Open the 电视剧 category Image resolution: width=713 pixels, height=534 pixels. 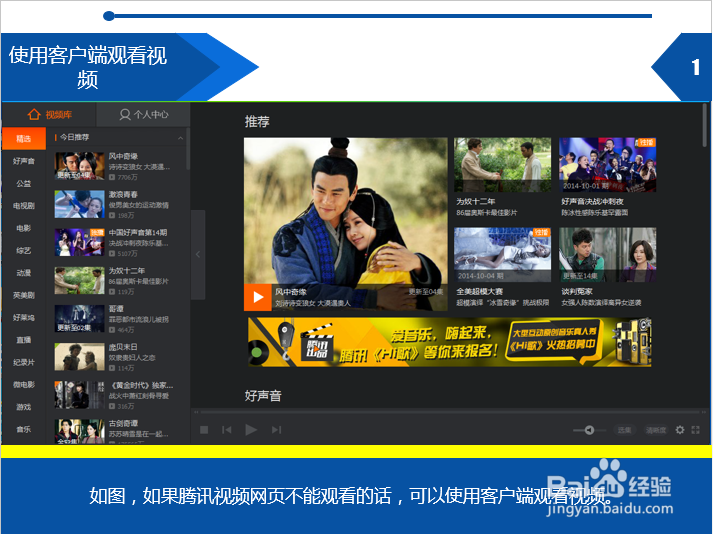(24, 206)
